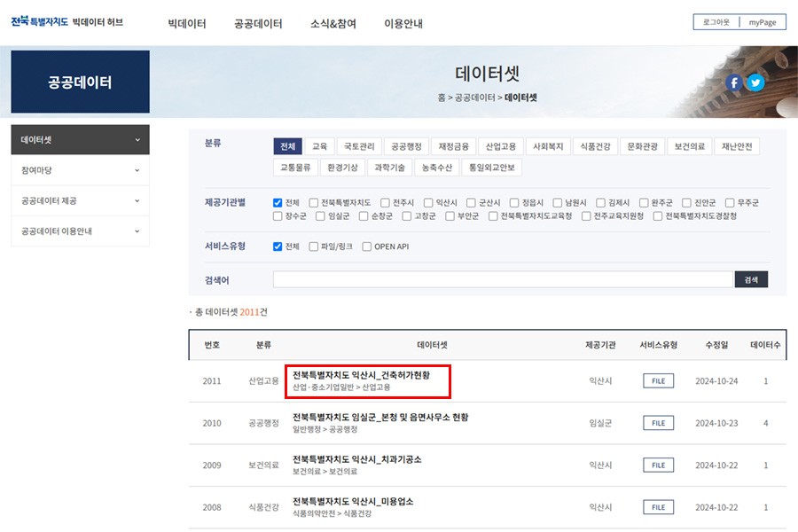Click FILE button in row 2011
This screenshot has width=798, height=532.
pyautogui.click(x=659, y=380)
